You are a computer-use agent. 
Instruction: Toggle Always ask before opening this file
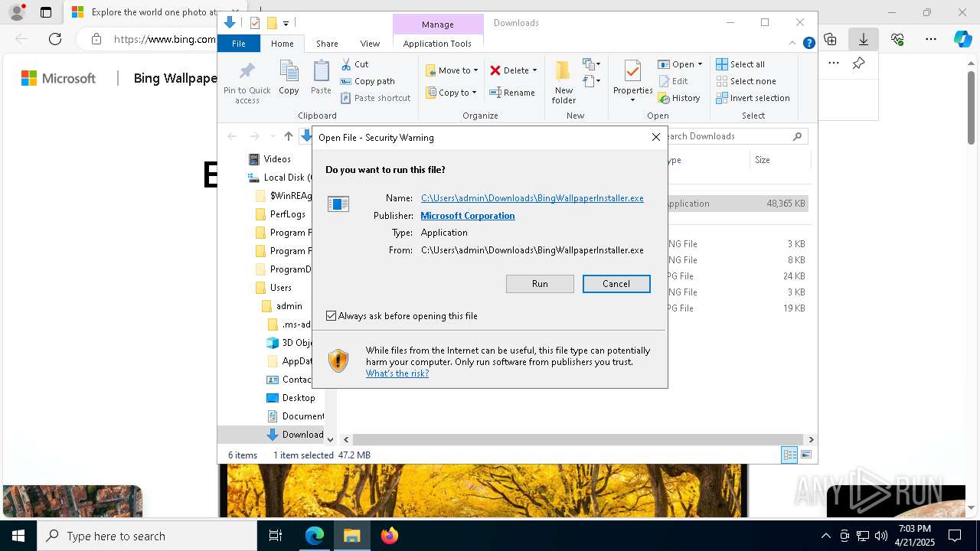coord(332,316)
